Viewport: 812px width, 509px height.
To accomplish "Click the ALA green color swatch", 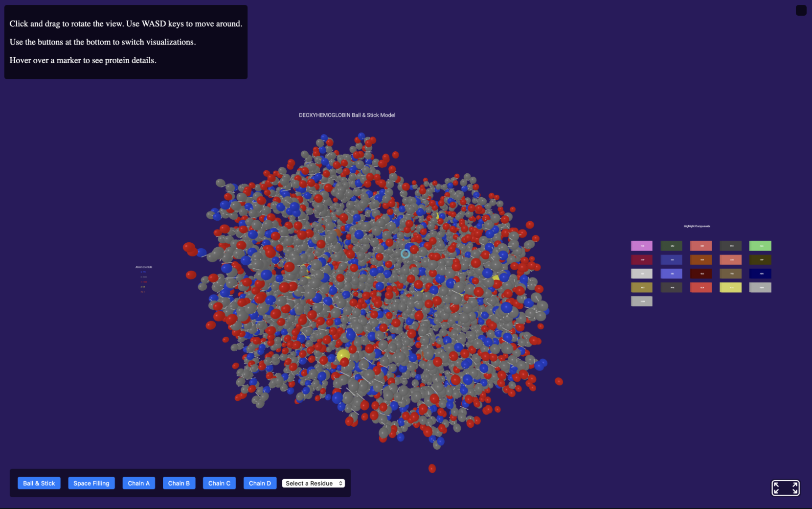I will (x=760, y=246).
